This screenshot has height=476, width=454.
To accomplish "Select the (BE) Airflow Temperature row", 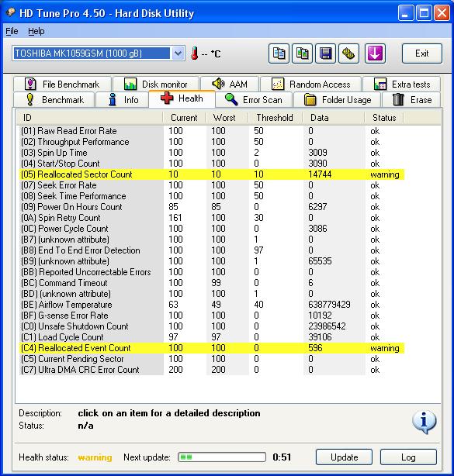I will (212, 305).
